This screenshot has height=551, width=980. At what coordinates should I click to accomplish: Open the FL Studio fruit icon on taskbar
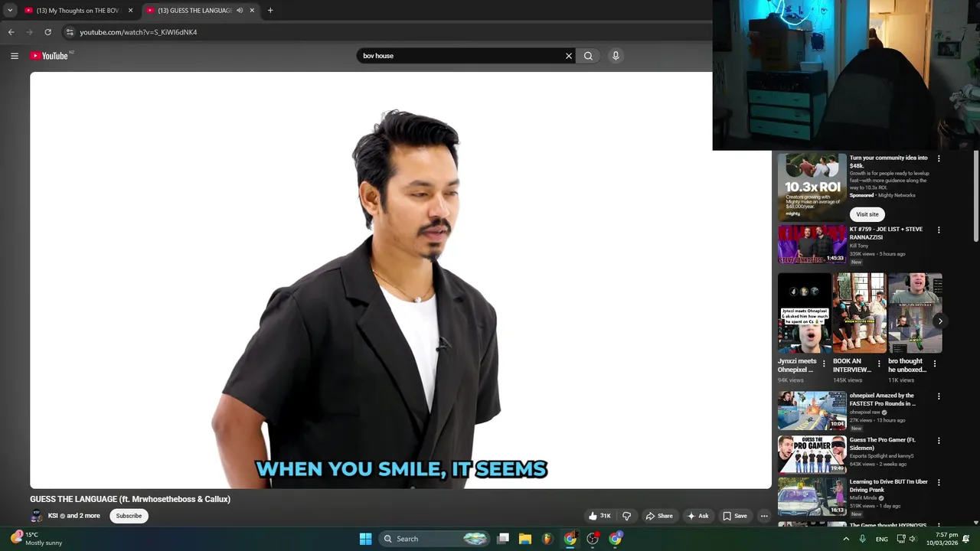click(547, 539)
